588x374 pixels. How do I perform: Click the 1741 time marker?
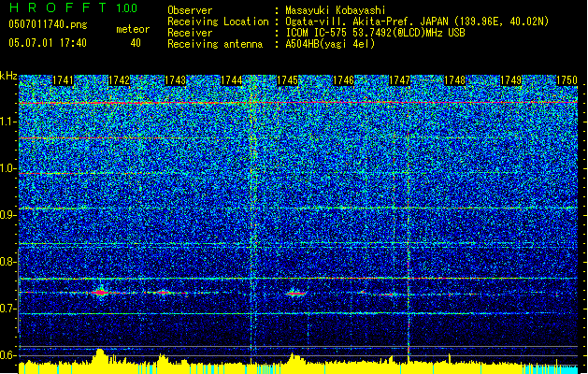pyautogui.click(x=63, y=80)
